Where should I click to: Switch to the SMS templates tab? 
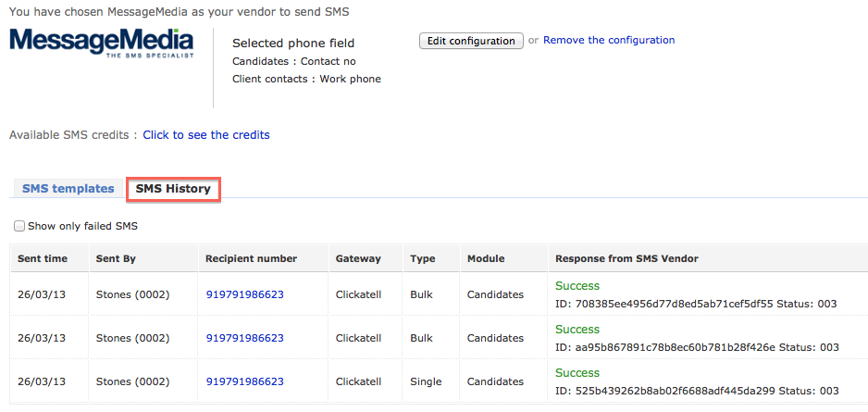(x=68, y=189)
